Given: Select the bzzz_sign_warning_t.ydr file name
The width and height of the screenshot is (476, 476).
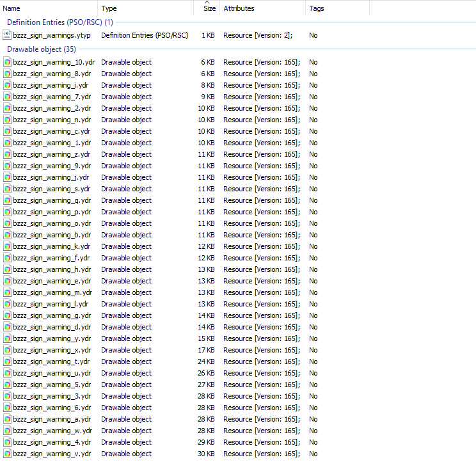Looking at the screenshot, I should coord(51,362).
